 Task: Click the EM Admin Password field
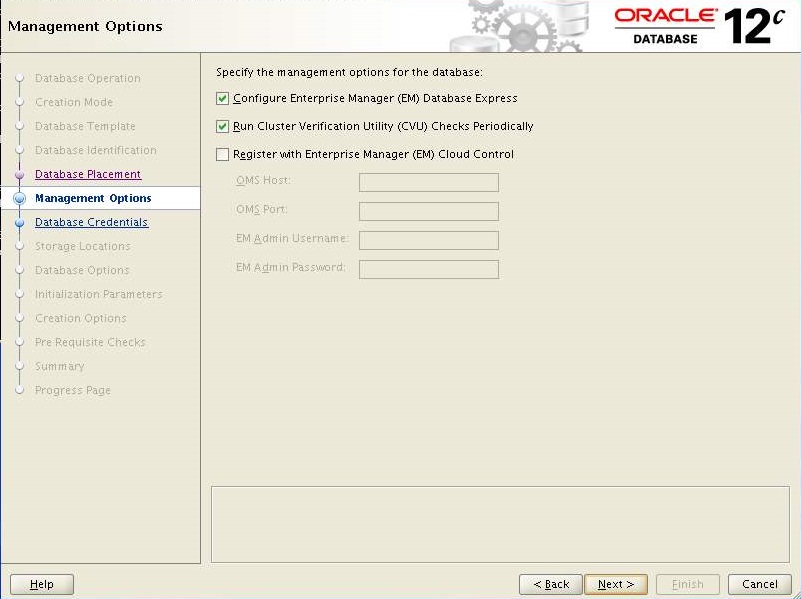[x=429, y=270]
